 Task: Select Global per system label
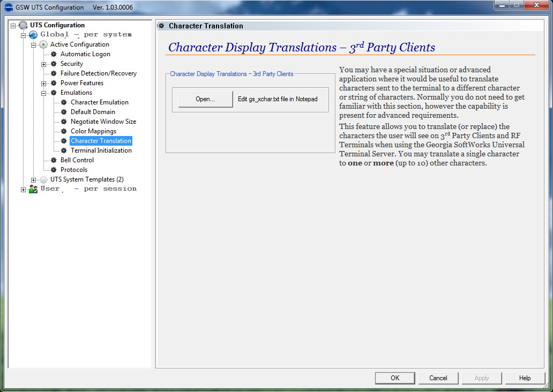(86, 35)
